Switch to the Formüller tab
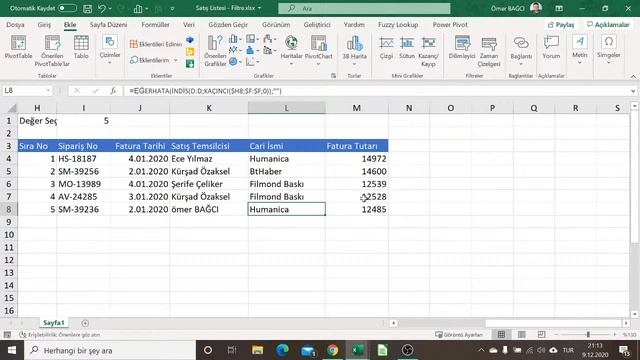This screenshot has height=360, width=640. pyautogui.click(x=155, y=24)
